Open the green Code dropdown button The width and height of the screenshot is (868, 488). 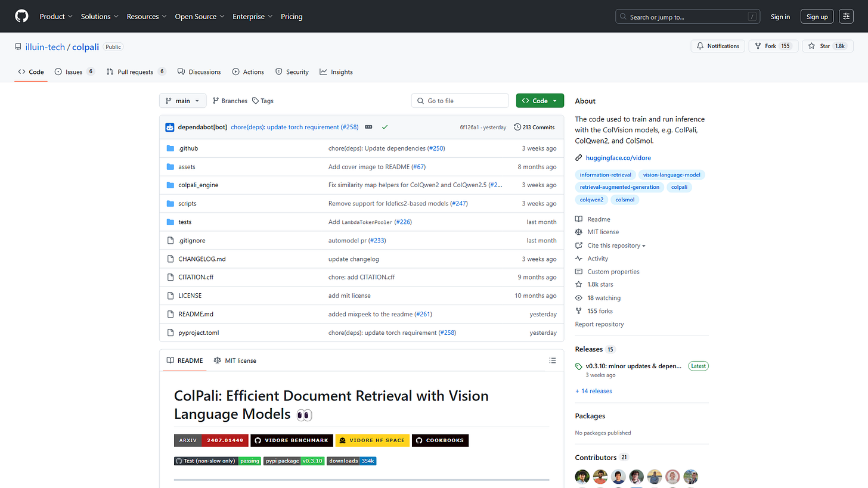click(540, 101)
